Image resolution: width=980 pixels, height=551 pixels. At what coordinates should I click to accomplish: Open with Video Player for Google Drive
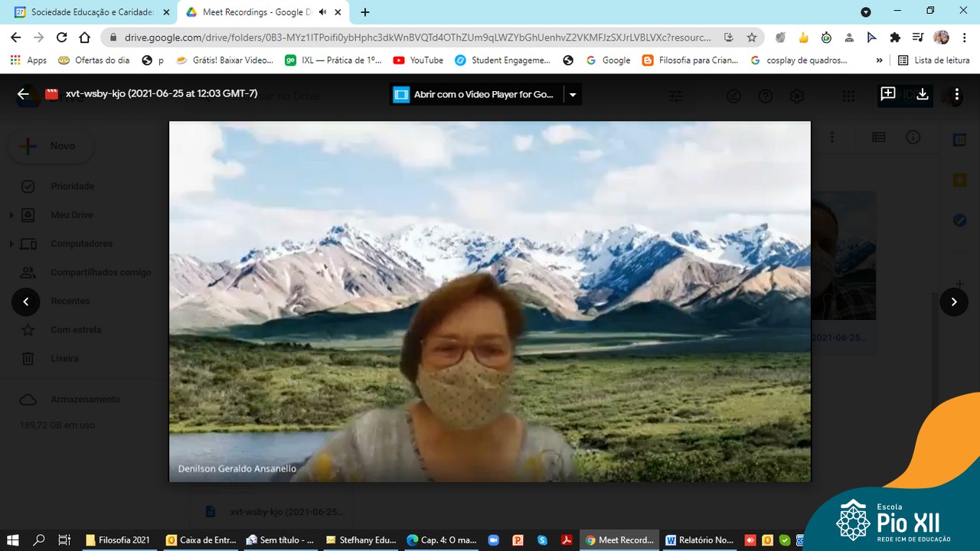pyautogui.click(x=476, y=95)
